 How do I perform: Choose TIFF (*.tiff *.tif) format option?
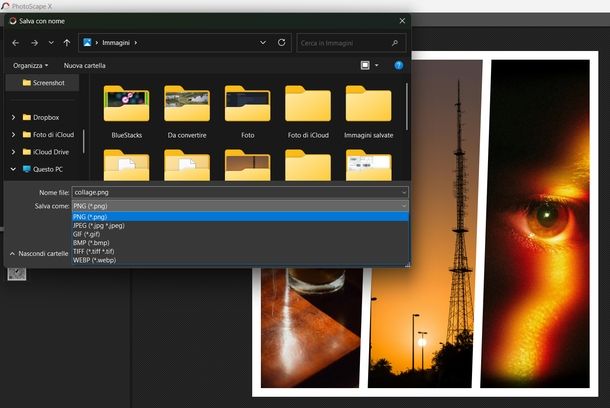240,252
